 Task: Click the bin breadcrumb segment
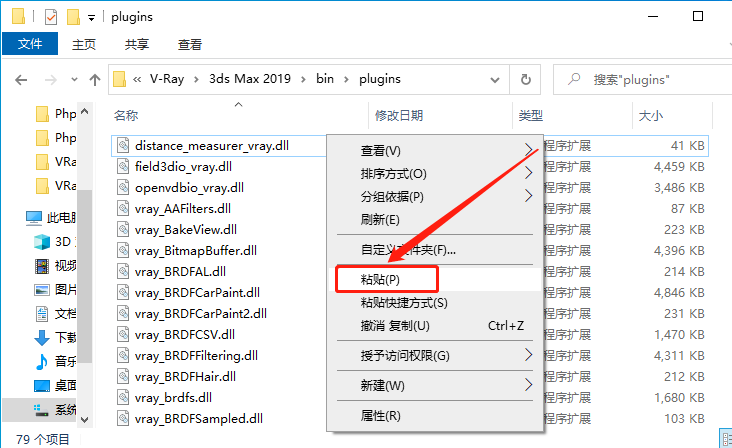point(325,79)
